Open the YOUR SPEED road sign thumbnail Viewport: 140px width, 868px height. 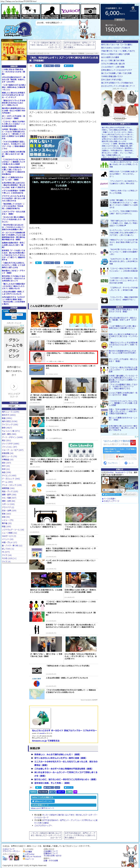pyautogui.click(x=81, y=385)
